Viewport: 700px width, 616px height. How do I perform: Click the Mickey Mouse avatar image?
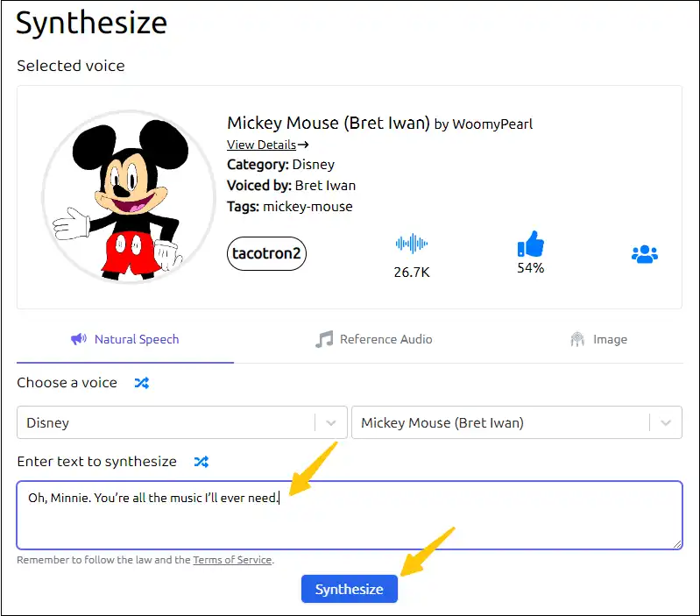pos(129,196)
